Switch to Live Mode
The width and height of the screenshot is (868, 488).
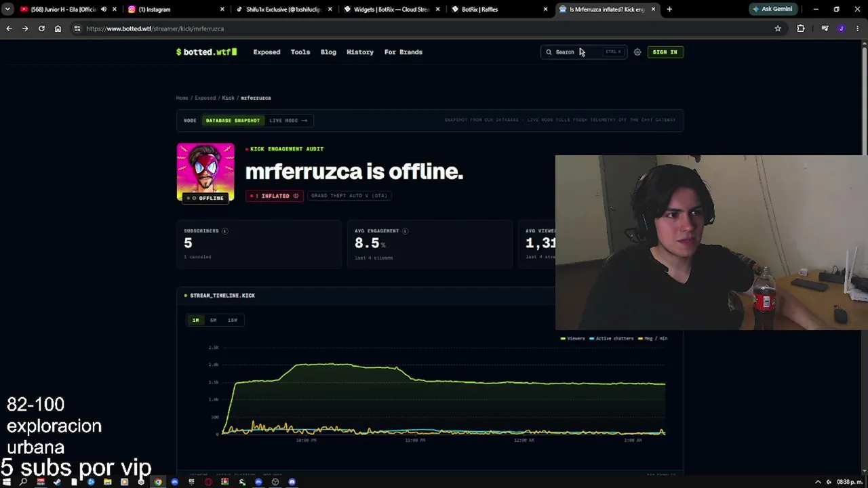point(288,121)
